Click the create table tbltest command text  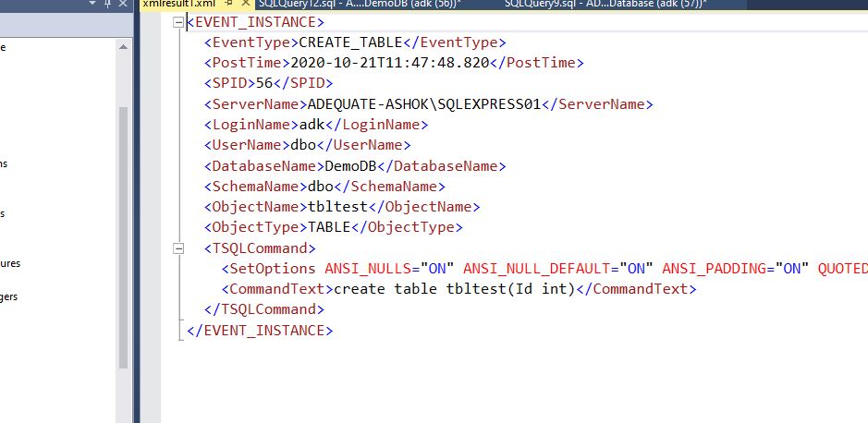pyautogui.click(x=455, y=289)
